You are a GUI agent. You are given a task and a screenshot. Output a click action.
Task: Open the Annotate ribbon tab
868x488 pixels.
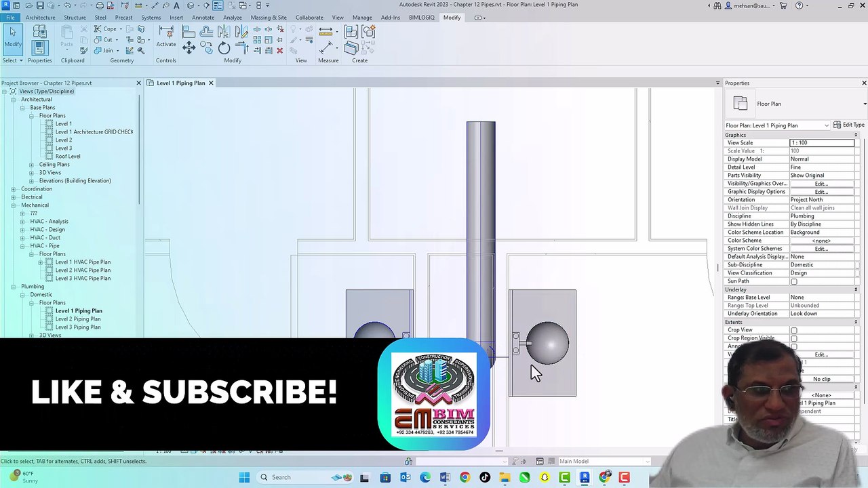pos(203,18)
